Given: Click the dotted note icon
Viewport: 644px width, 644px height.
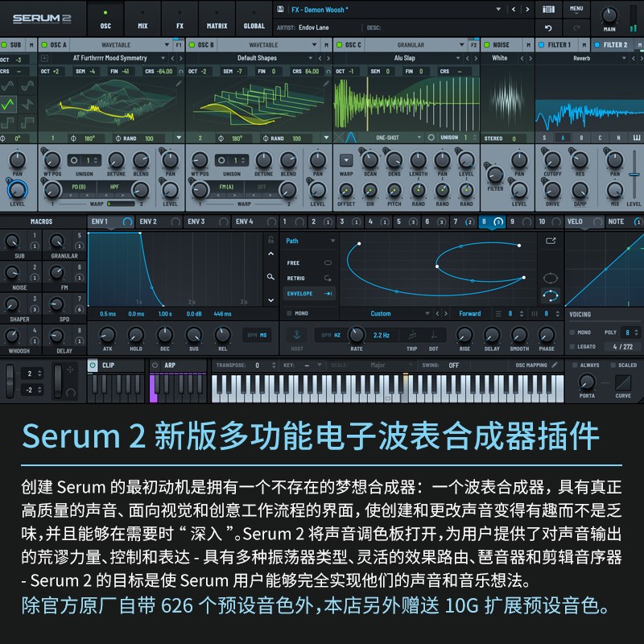Looking at the screenshot, I should pyautogui.click(x=433, y=335).
